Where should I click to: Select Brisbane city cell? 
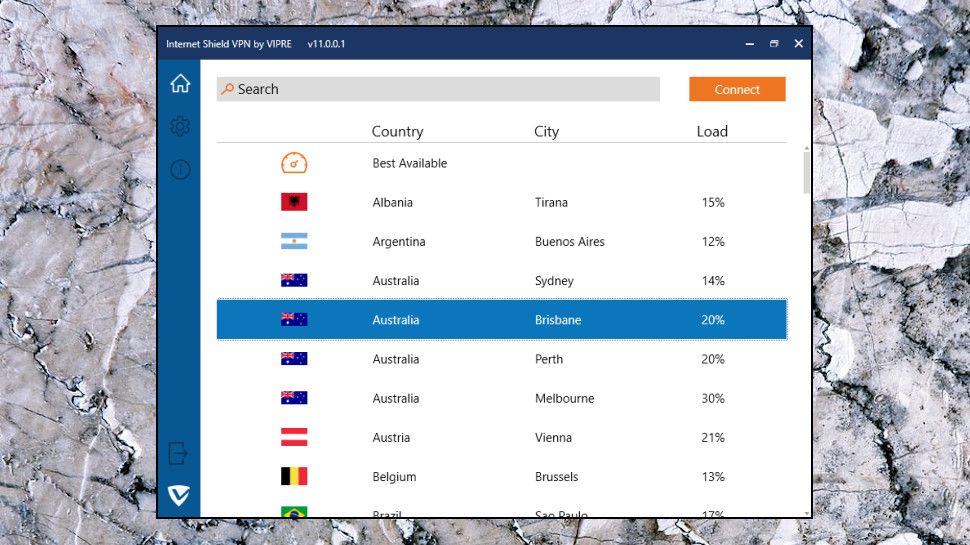pyautogui.click(x=558, y=320)
